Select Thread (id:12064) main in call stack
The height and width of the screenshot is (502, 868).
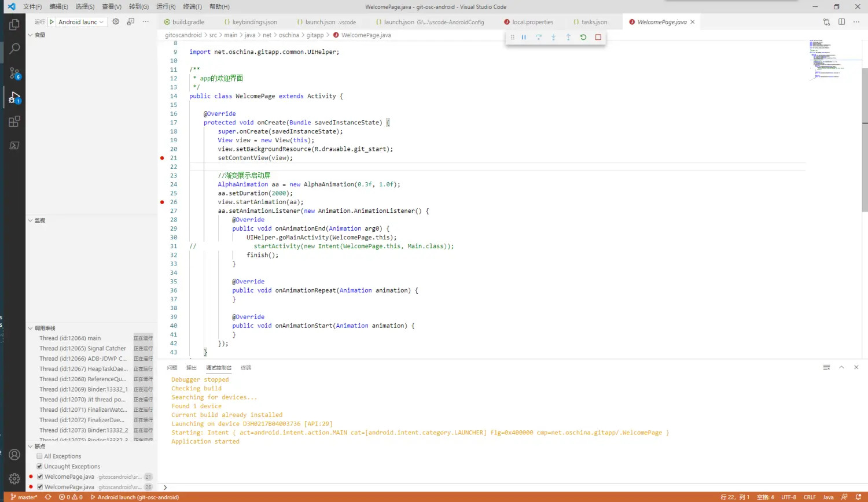point(70,338)
